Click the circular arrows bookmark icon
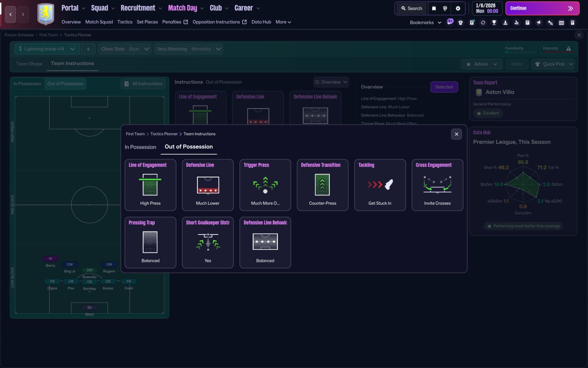Screen dimensions: 588x368 (x=483, y=23)
